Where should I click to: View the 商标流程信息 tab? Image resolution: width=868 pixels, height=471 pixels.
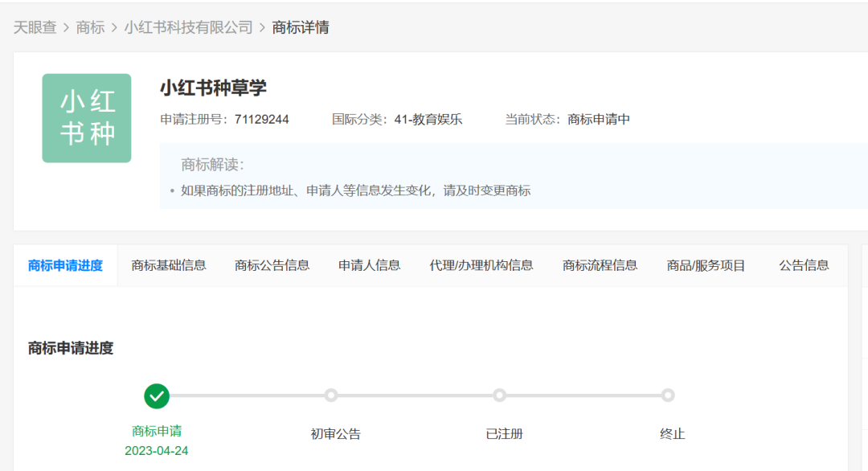coord(600,265)
